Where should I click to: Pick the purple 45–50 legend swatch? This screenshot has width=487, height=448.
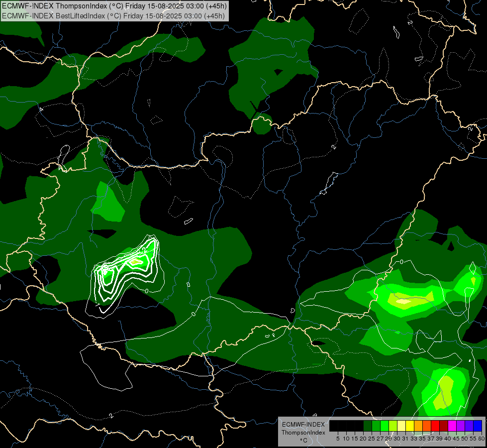[x=461, y=426]
